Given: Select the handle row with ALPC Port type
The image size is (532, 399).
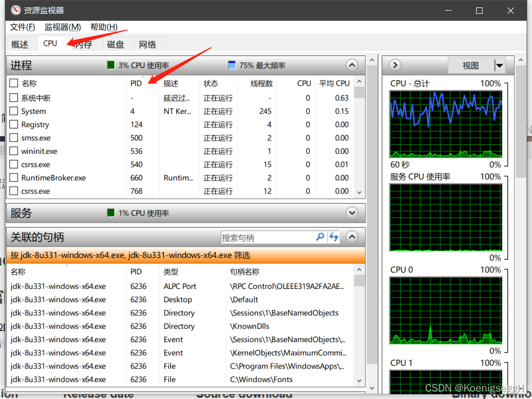Looking at the screenshot, I should [x=180, y=286].
